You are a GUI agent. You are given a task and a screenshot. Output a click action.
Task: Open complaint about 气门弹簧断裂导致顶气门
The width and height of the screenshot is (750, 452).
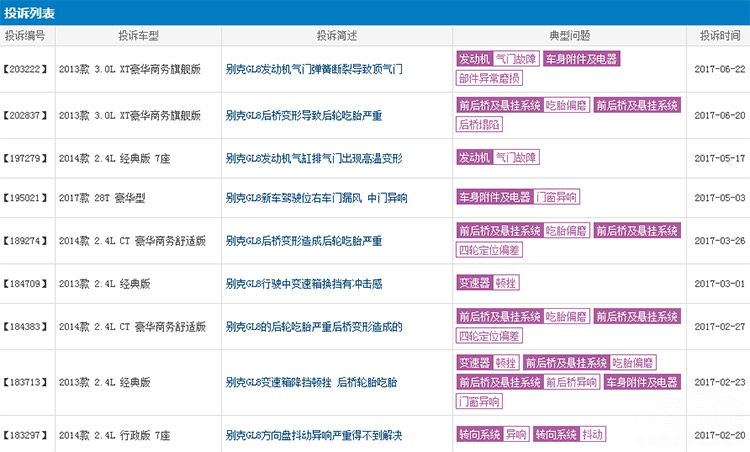[x=313, y=70]
